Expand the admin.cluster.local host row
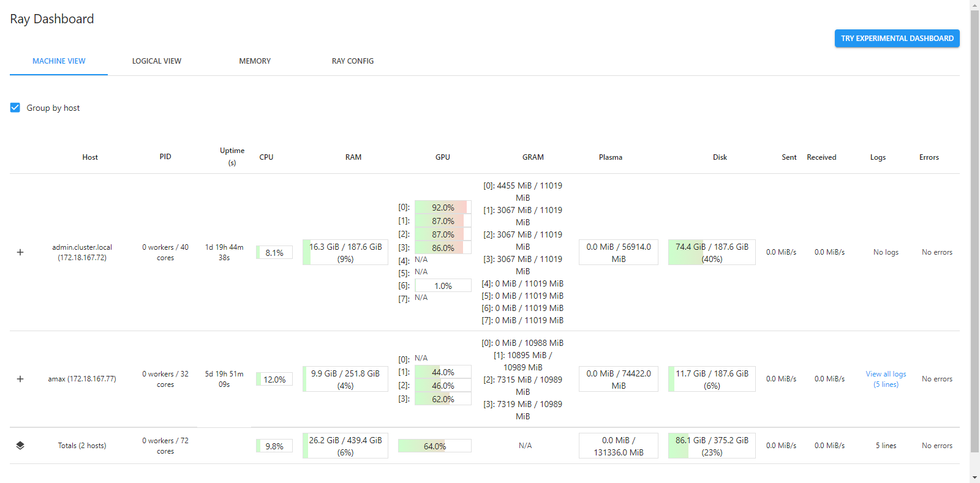980x483 pixels. (x=20, y=252)
